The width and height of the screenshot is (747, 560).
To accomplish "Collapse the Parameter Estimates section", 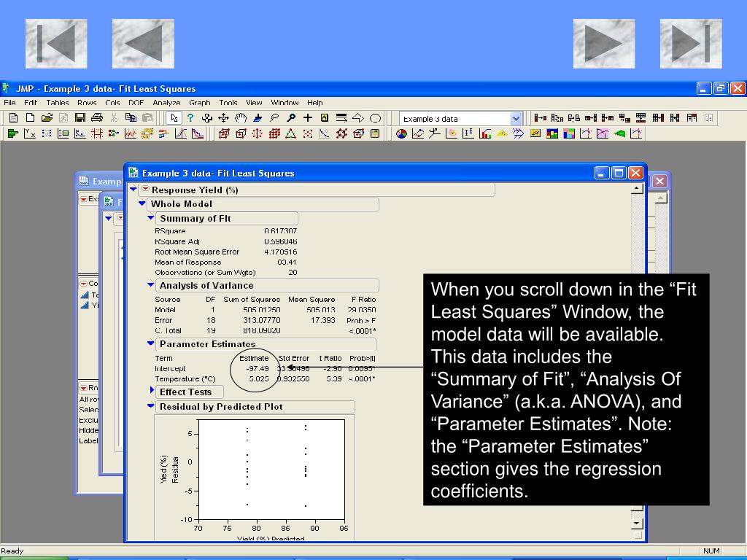I will coord(151,343).
